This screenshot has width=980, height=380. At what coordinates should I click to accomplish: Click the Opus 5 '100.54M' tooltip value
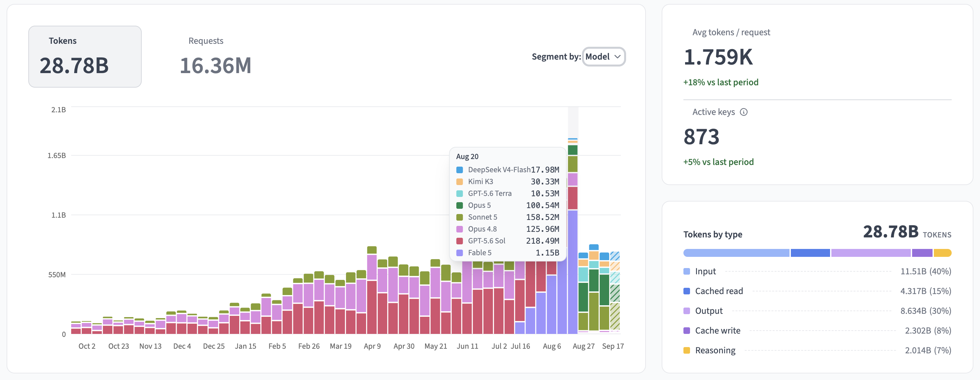542,205
